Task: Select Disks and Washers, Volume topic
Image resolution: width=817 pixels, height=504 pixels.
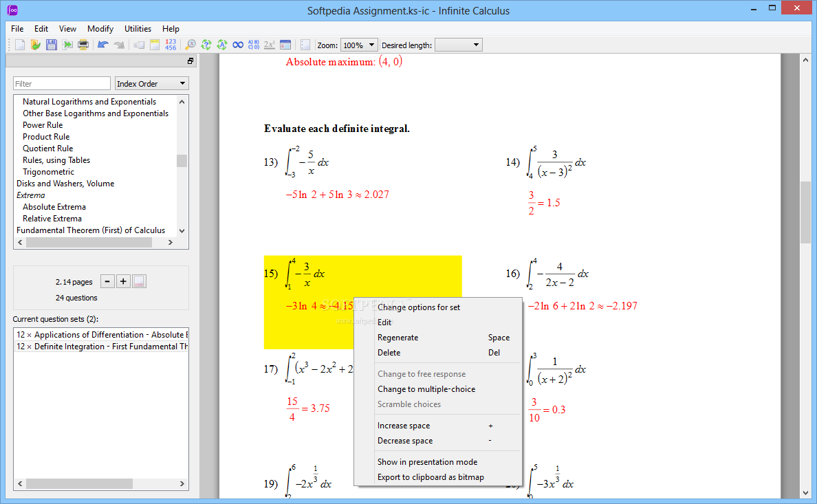Action: coord(65,184)
